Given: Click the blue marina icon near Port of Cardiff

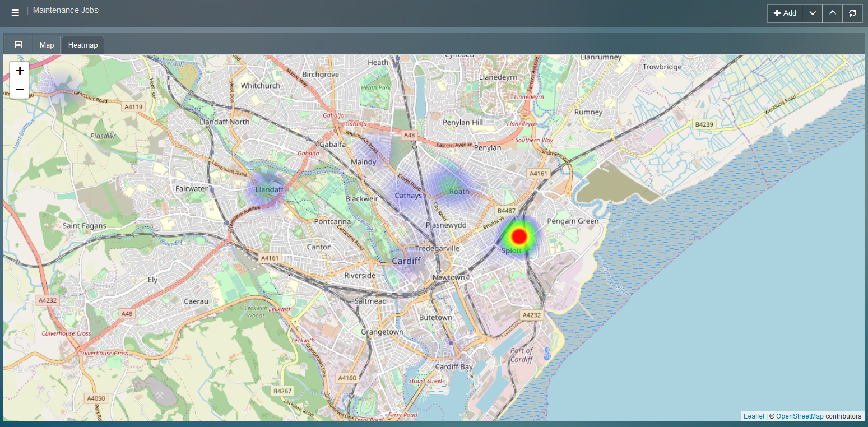Looking at the screenshot, I should [547, 354].
